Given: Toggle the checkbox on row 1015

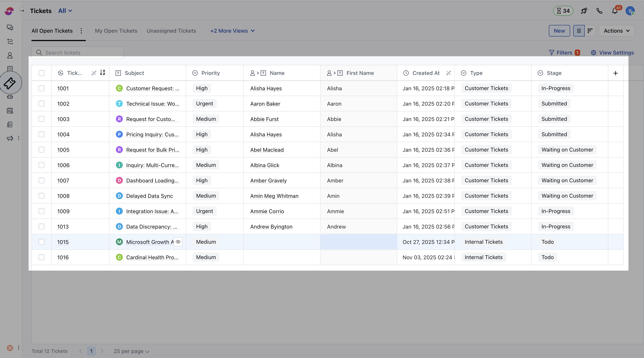Looking at the screenshot, I should tap(41, 242).
